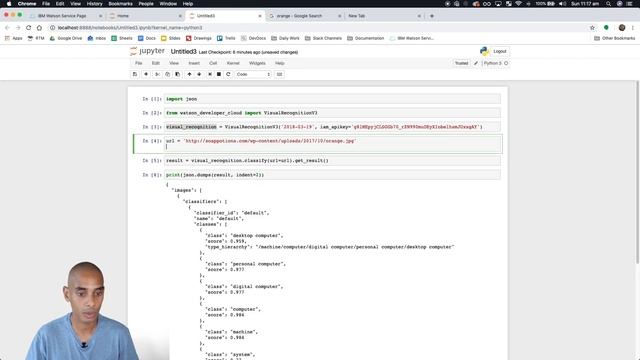Viewport: 640px width, 360px height.
Task: Paste cells below toolbar icon
Action: 177,74
